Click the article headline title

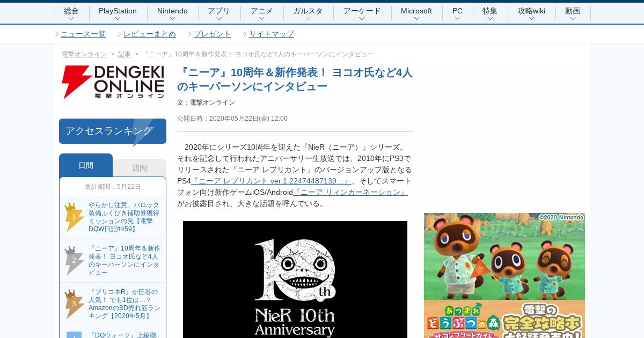[295, 79]
